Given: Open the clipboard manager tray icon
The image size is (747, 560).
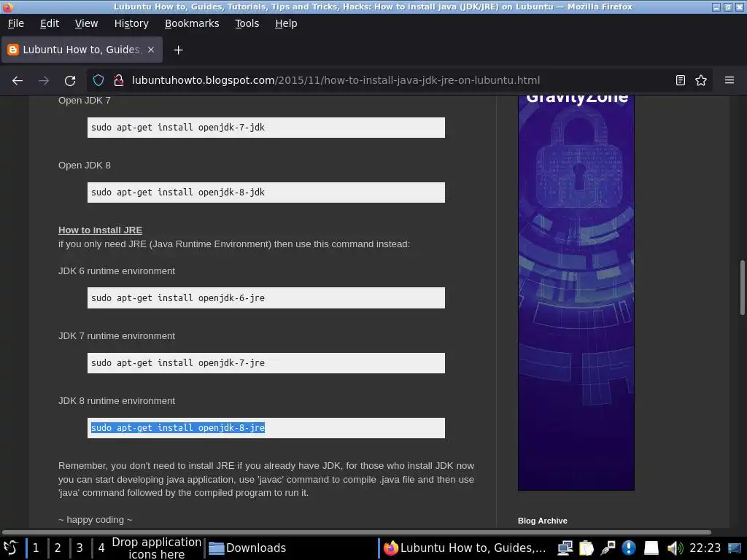Looking at the screenshot, I should [587, 548].
